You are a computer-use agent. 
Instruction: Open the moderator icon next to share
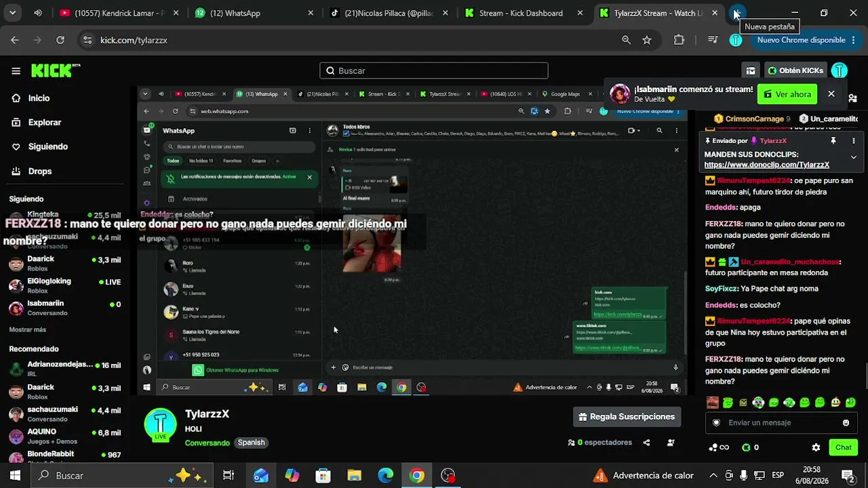pyautogui.click(x=671, y=443)
